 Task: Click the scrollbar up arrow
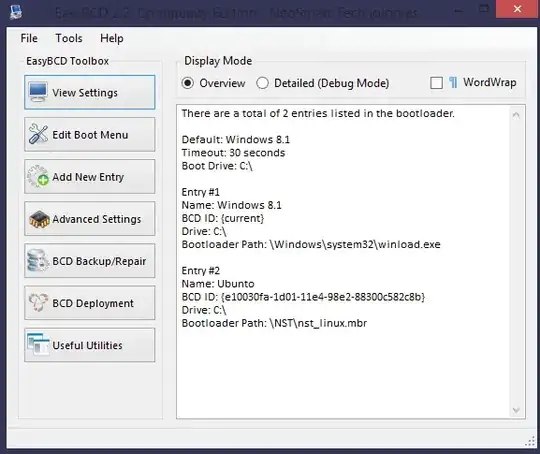(x=516, y=115)
